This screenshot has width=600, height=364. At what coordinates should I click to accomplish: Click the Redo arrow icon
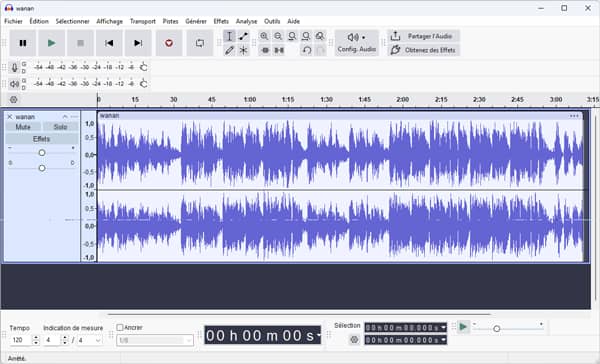tap(321, 50)
